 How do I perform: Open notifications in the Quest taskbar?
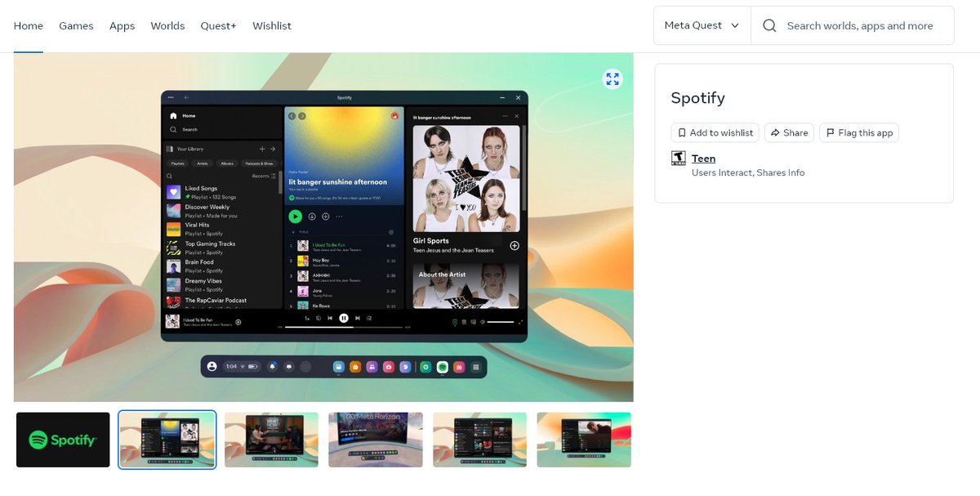click(x=273, y=367)
